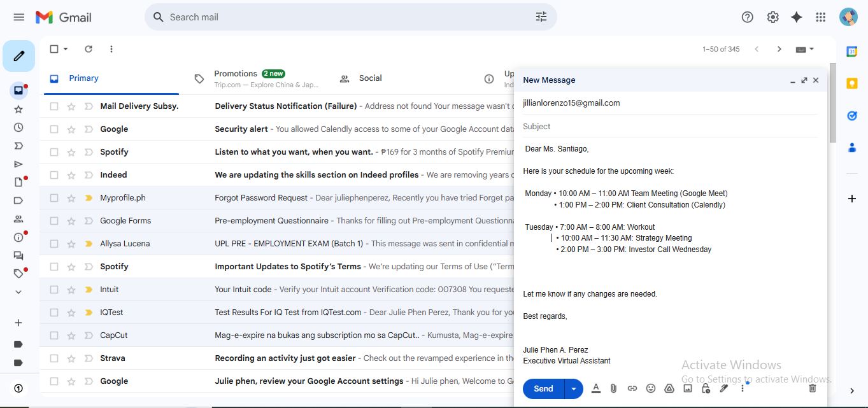Click the Gmail logo
The height and width of the screenshot is (408, 868).
(x=64, y=17)
